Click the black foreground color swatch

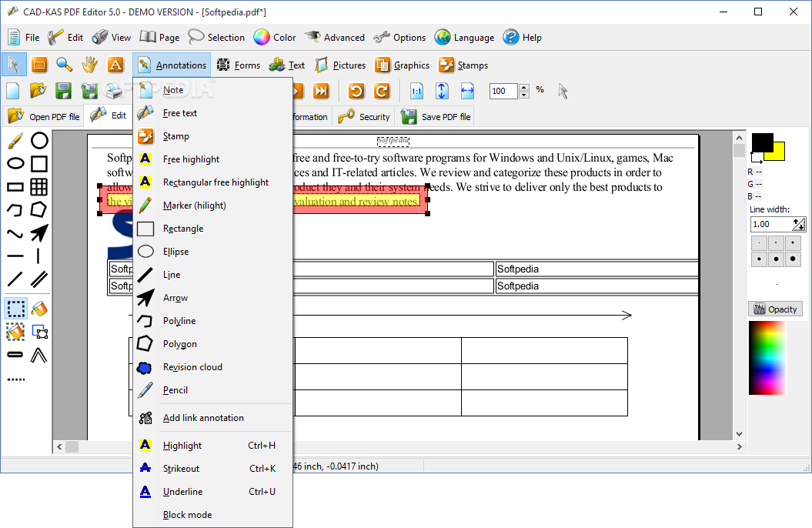[x=762, y=142]
